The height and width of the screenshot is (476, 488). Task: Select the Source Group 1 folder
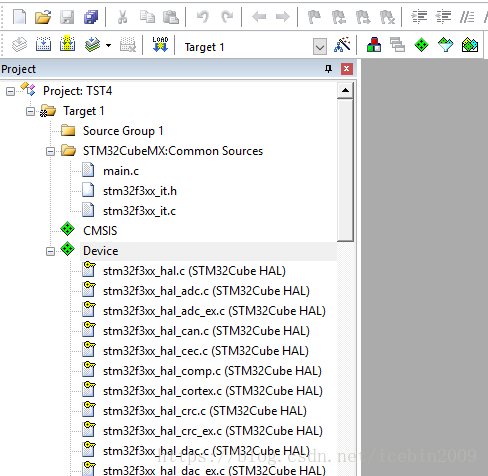coord(123,131)
